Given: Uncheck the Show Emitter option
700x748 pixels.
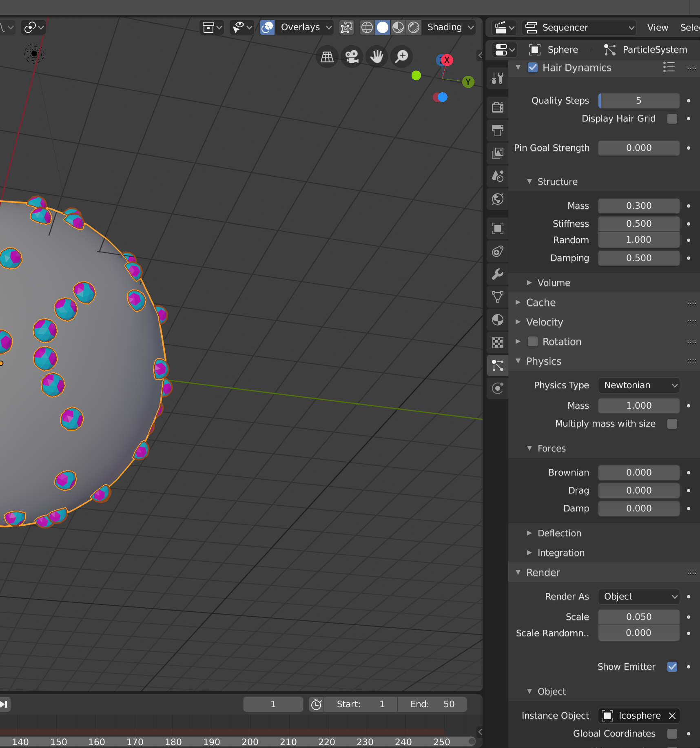Looking at the screenshot, I should pyautogui.click(x=672, y=667).
